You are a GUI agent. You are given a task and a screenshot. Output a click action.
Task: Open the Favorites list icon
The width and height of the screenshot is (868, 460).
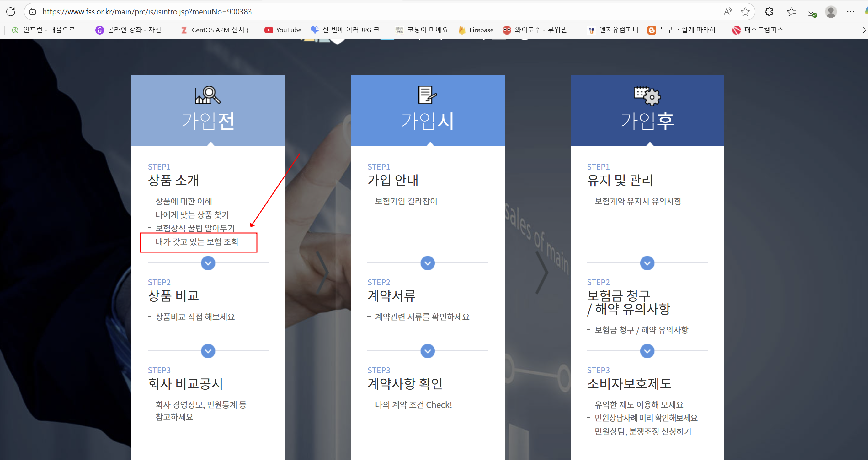coord(791,12)
